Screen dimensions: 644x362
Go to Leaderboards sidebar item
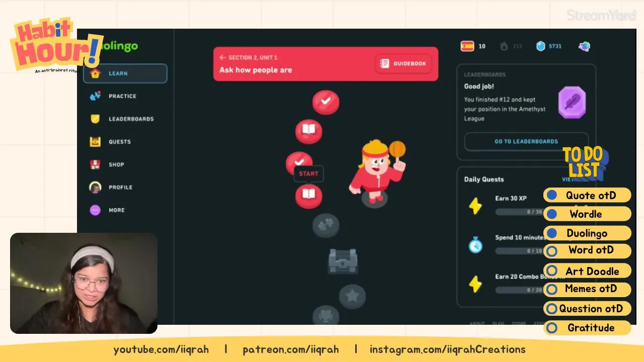[125, 119]
